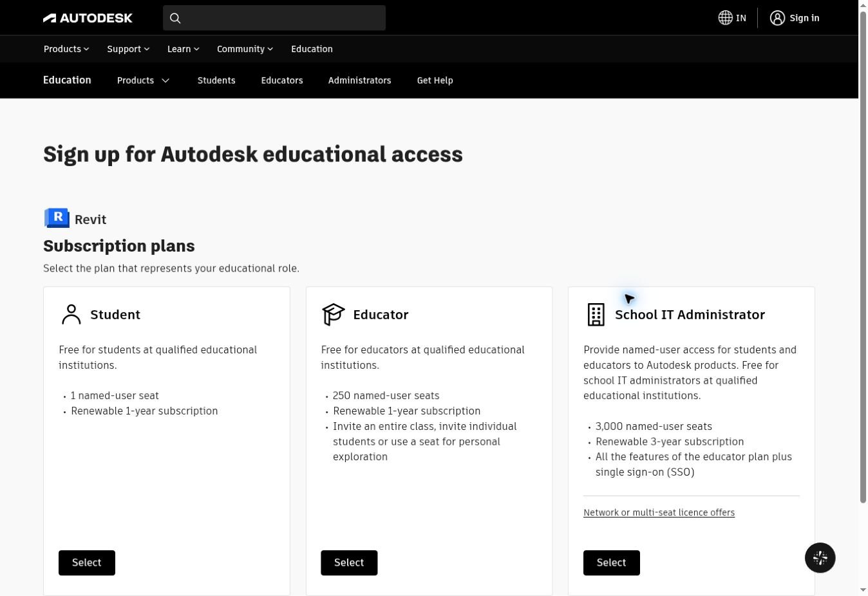The width and height of the screenshot is (868, 596).
Task: Click the Education section title
Action: point(67,80)
